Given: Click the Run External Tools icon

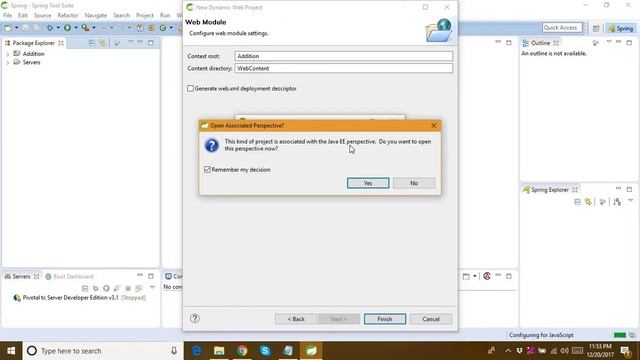Looking at the screenshot, I should (85, 28).
